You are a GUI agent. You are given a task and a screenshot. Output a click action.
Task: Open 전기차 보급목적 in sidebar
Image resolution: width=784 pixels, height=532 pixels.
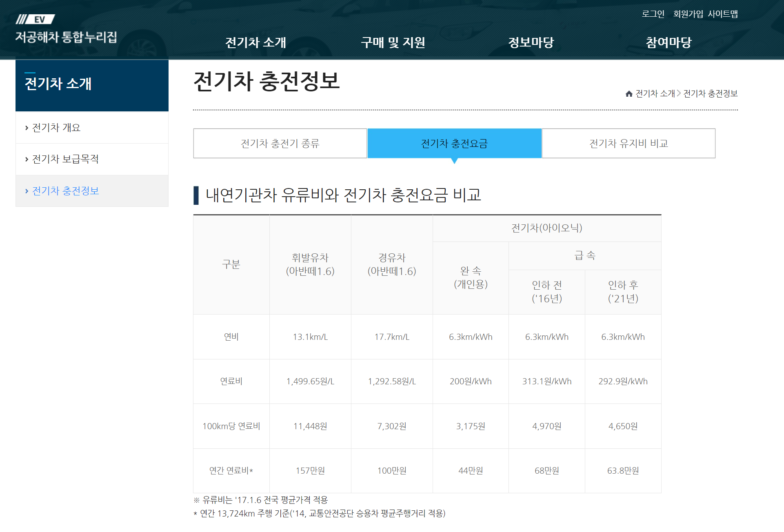pyautogui.click(x=65, y=159)
